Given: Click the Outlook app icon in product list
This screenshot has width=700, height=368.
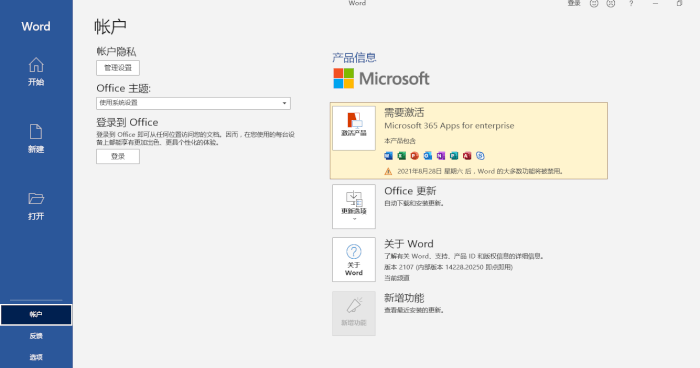Looking at the screenshot, I should 428,155.
